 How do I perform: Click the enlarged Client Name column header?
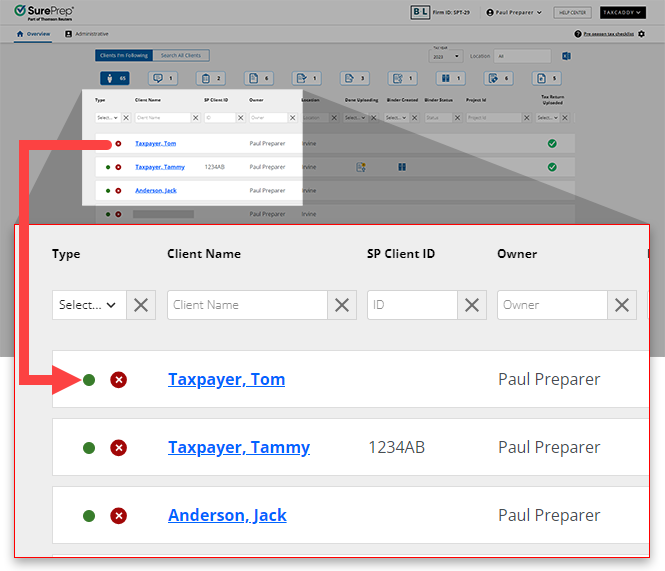pos(204,254)
